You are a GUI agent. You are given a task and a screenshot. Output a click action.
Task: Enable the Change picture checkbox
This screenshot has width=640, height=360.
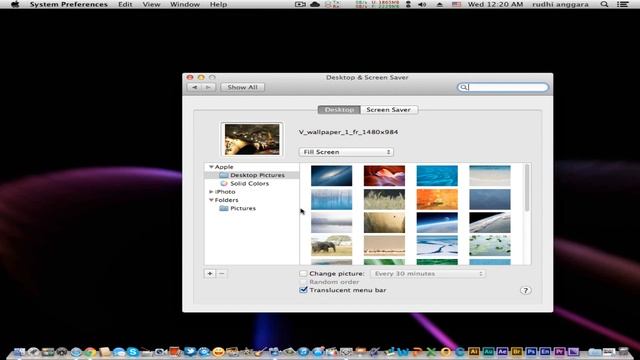click(x=303, y=273)
